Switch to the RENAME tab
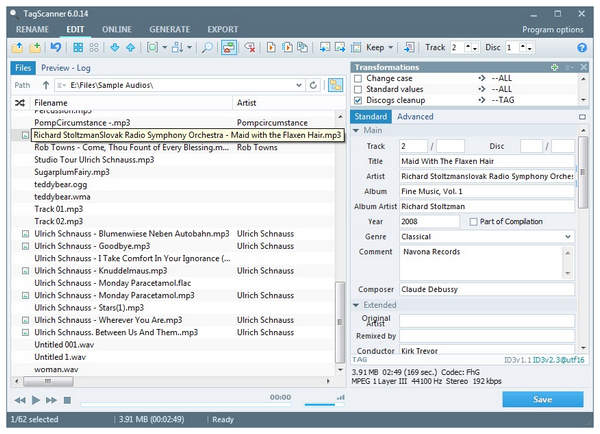 click(33, 29)
